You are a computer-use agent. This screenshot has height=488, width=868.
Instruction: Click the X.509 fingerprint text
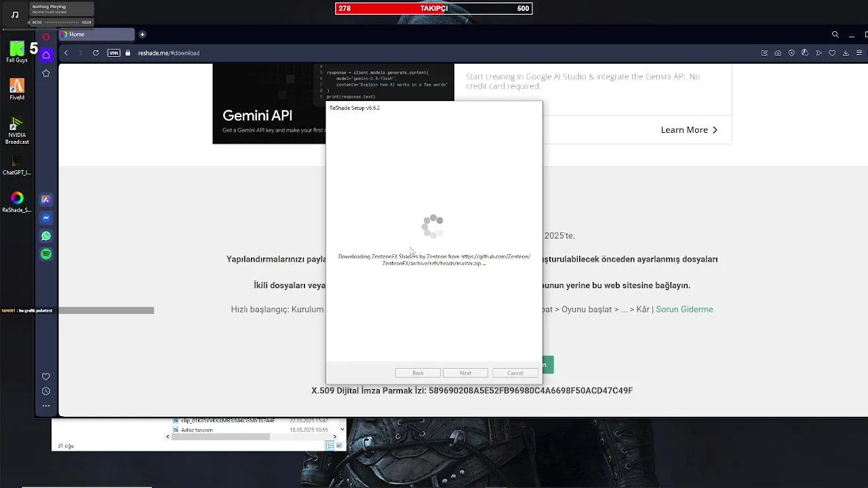click(x=472, y=391)
